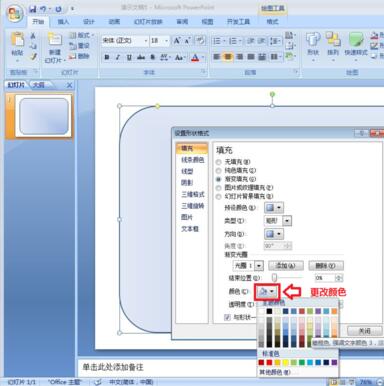Screen dimensions: 384x386
Task: Click the red font color A icon
Action: 195,57
